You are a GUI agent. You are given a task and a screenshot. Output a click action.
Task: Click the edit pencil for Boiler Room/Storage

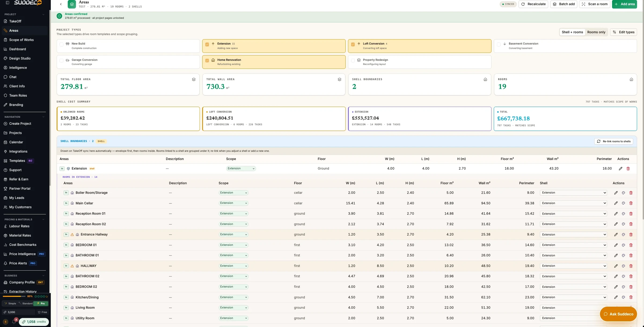pos(616,193)
